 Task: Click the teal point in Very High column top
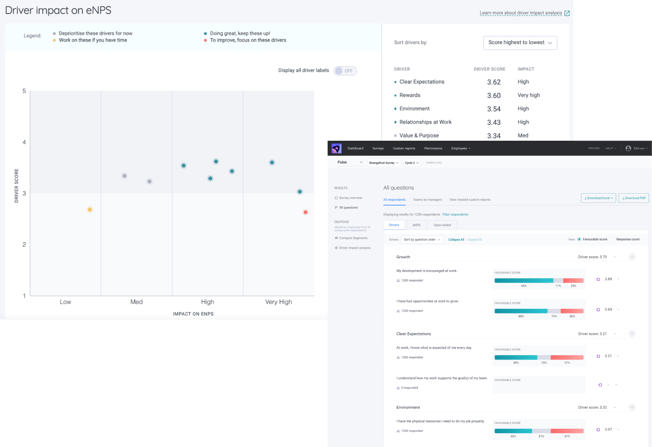click(272, 163)
